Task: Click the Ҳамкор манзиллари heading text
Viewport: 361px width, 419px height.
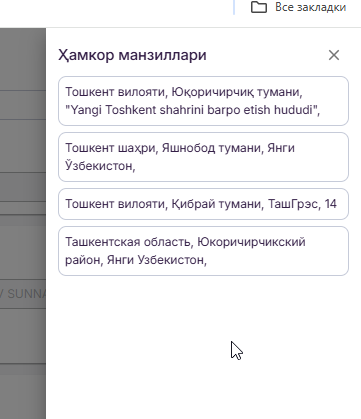Action: coord(132,55)
